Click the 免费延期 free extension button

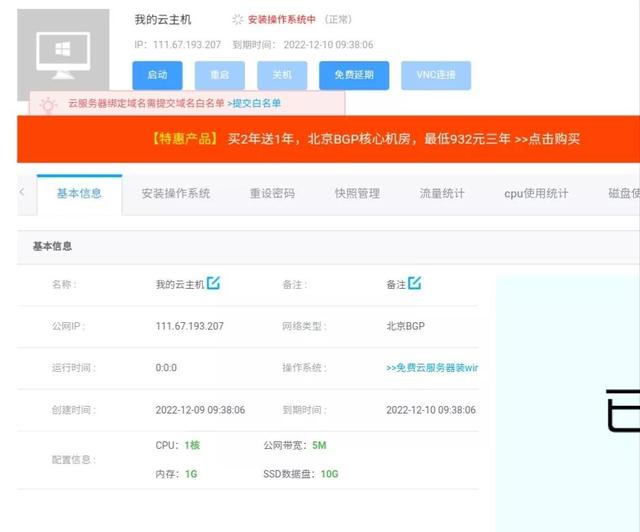pos(354,75)
